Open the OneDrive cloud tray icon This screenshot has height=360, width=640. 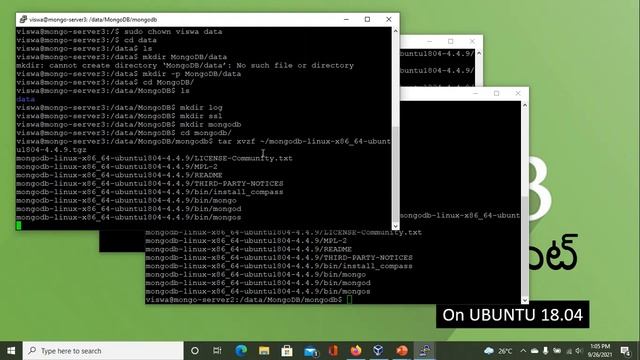pos(534,351)
